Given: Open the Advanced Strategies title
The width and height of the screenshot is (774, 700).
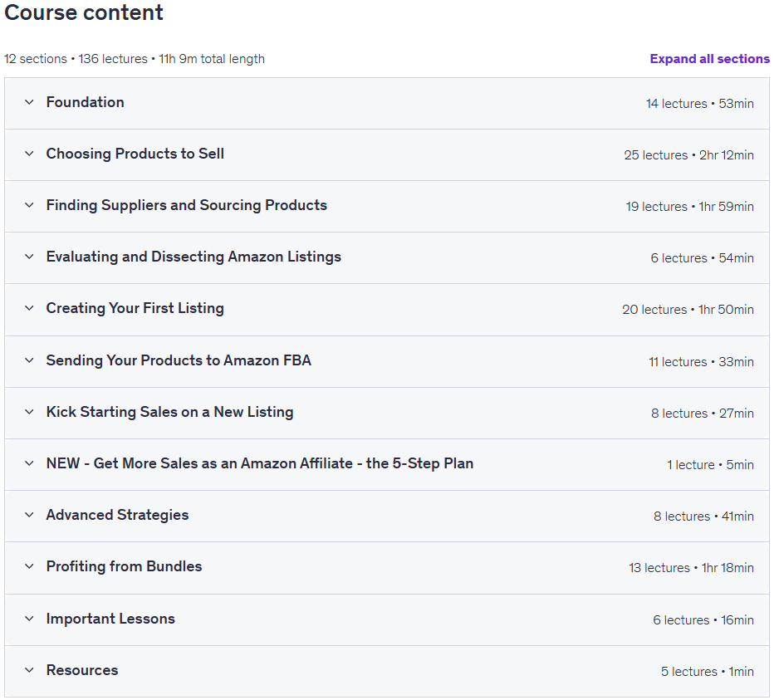Looking at the screenshot, I should [x=117, y=515].
